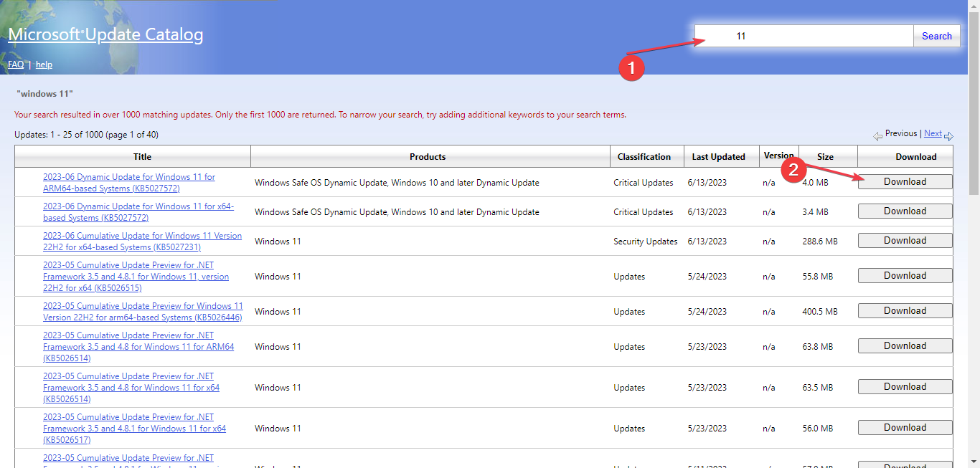Open the FAQ page
Image resolution: width=980 pixels, height=468 pixels.
point(15,65)
